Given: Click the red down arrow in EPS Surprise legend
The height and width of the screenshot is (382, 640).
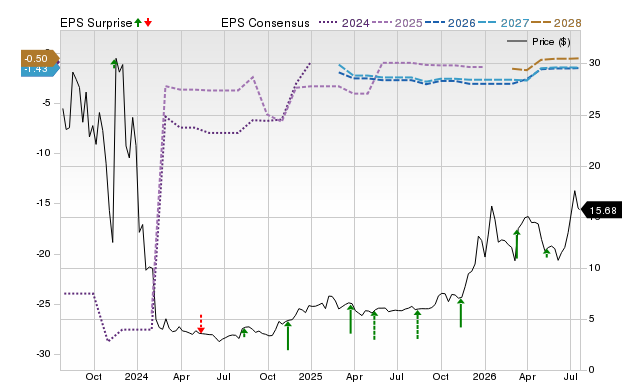Looking at the screenshot, I should click(x=148, y=22).
